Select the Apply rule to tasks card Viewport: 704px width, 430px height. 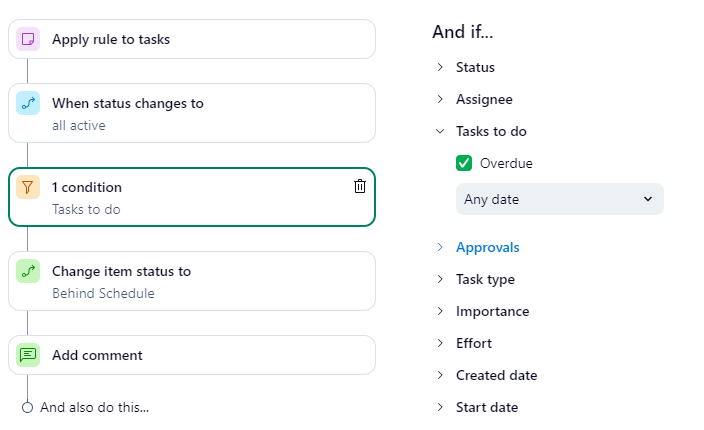(x=192, y=39)
